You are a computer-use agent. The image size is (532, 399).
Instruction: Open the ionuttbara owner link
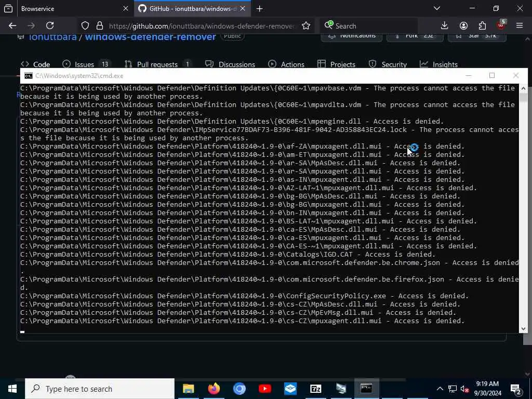pos(52,37)
